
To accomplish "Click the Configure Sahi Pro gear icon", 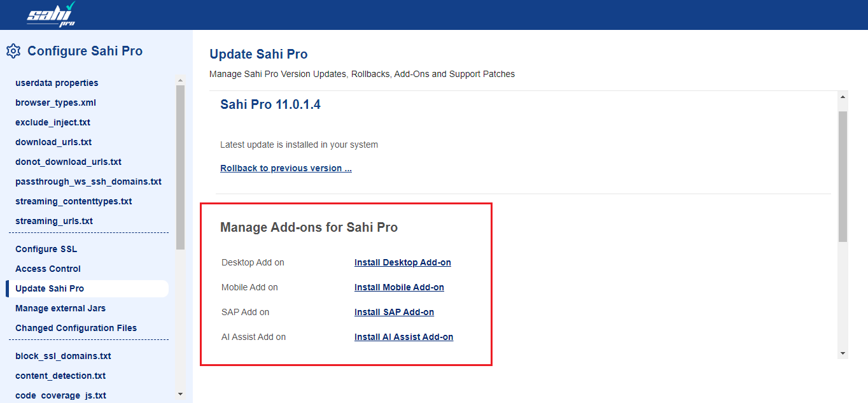I will coord(13,51).
